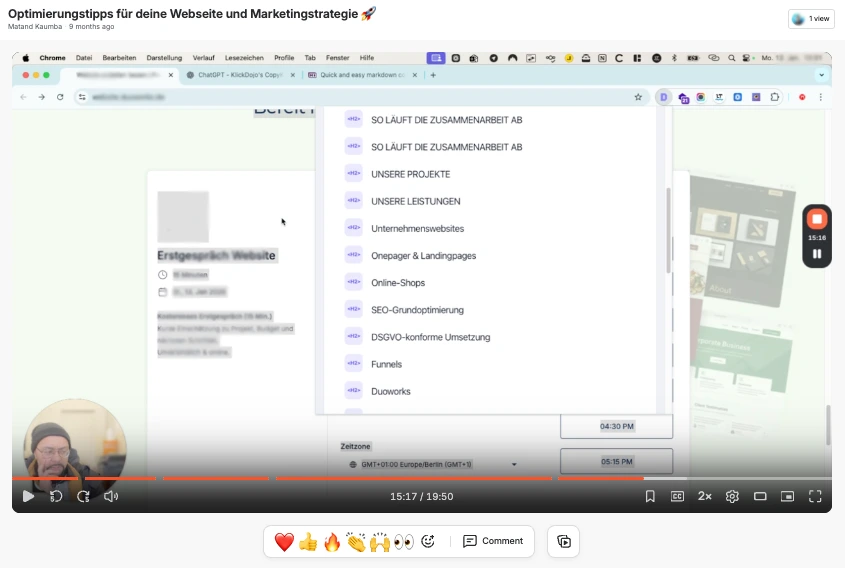Open the Chrome menu in menu bar
This screenshot has width=845, height=568.
(x=52, y=58)
